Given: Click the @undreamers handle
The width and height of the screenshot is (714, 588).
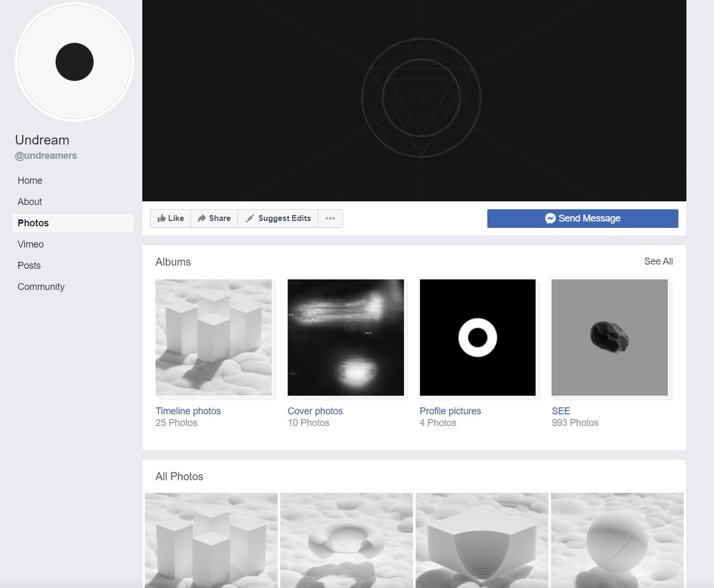Looking at the screenshot, I should (46, 156).
